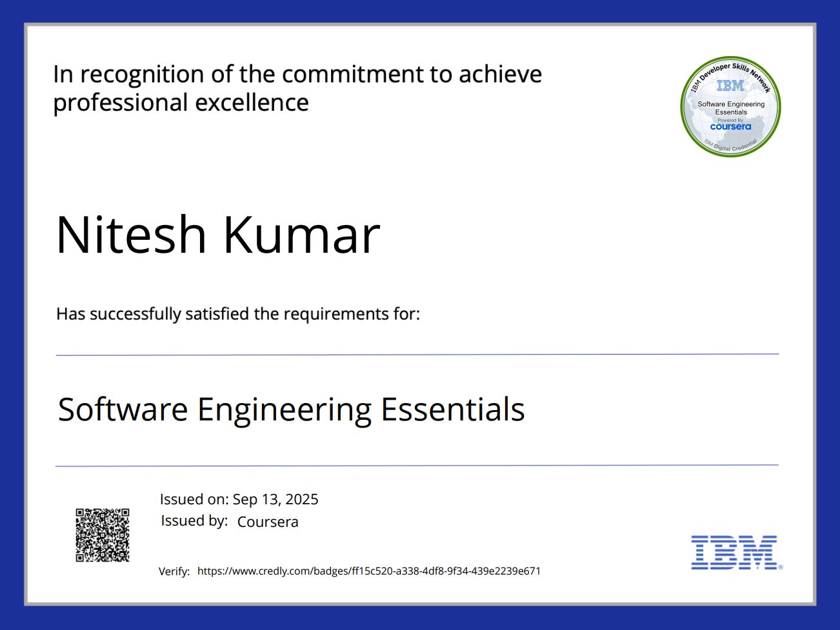
Task: Click the registered trademark symbol beside IBM logo
Action: pos(781,567)
